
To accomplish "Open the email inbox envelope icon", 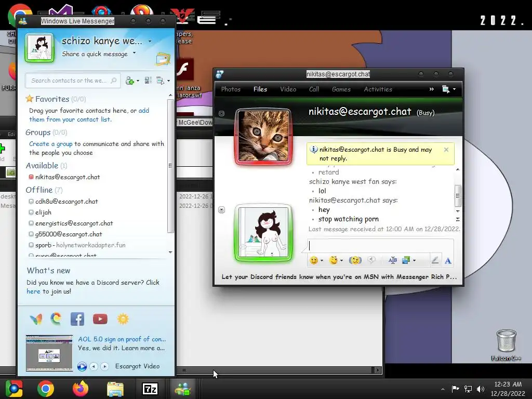I will coord(163,59).
